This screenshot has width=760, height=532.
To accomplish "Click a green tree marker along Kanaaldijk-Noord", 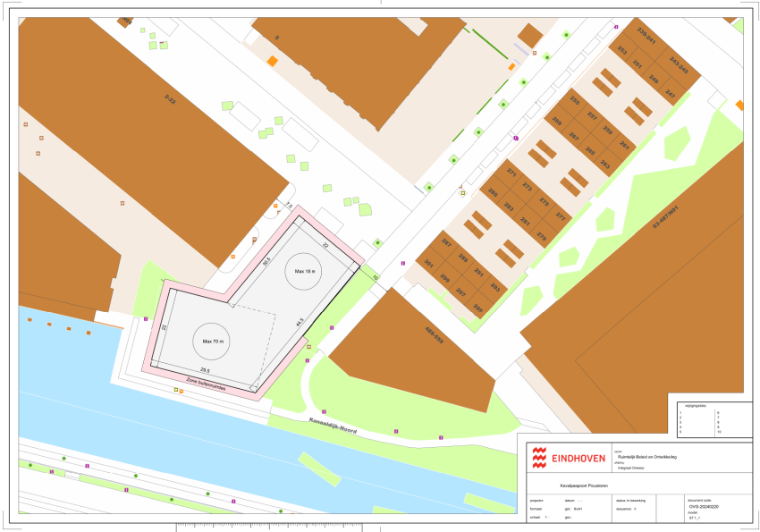I will point(136,477).
